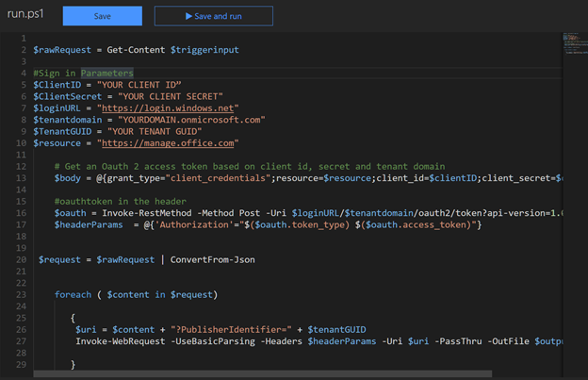Click the -UseBasicParsing parameter
Image resolution: width=588 pixels, height=380 pixels.
[213, 341]
